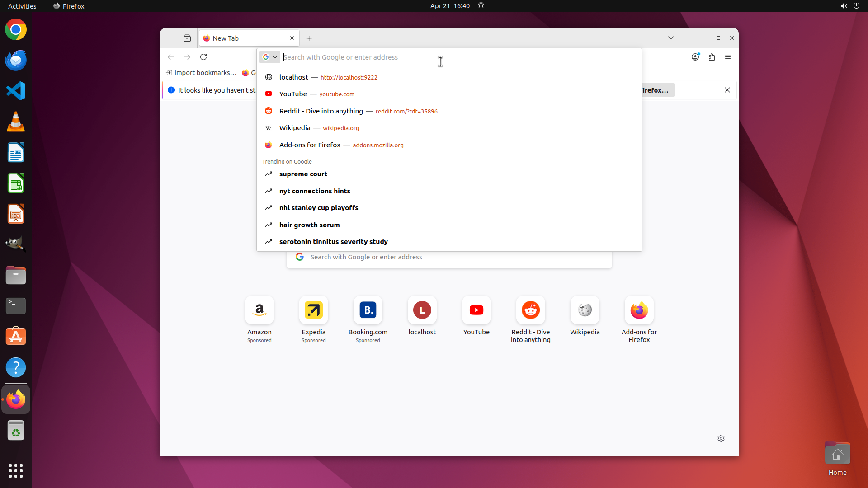Open the Firefox hamburger menu
Image resolution: width=868 pixels, height=488 pixels.
[x=728, y=57]
